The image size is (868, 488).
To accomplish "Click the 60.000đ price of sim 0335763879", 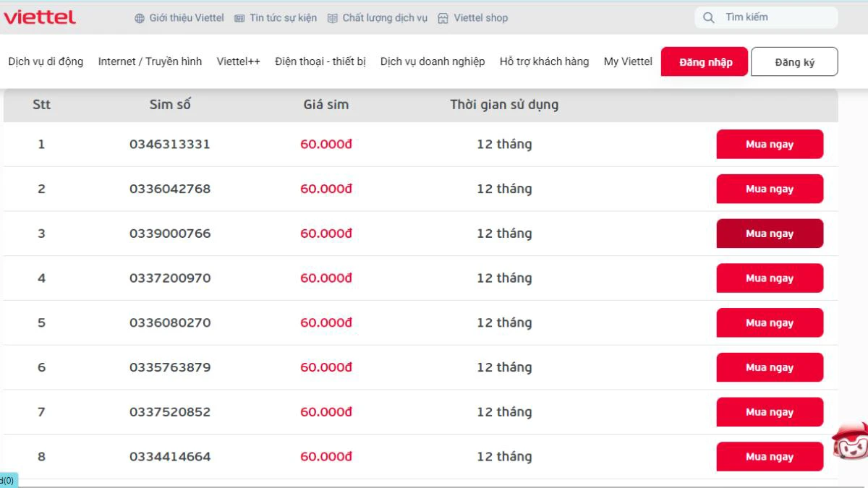I will click(x=326, y=367).
